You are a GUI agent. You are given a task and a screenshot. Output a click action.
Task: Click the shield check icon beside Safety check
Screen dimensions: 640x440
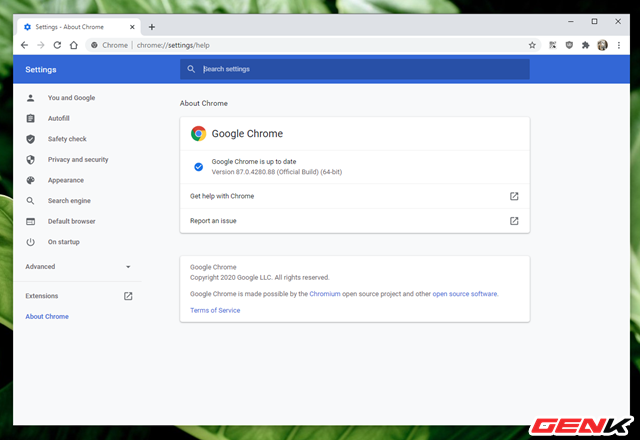31,139
